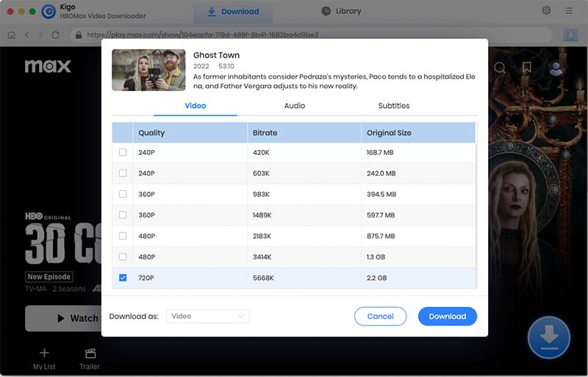
Task: Open the Download tab at top
Action: (233, 12)
